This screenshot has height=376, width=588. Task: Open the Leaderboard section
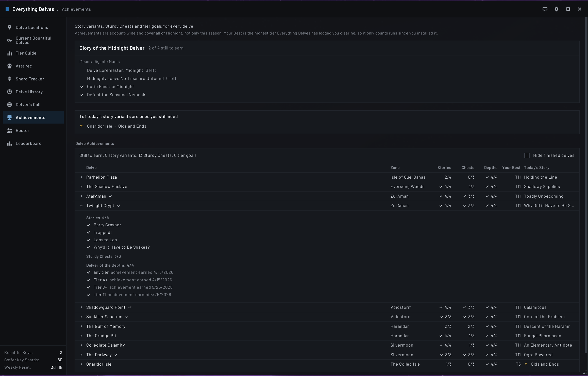pyautogui.click(x=33, y=143)
